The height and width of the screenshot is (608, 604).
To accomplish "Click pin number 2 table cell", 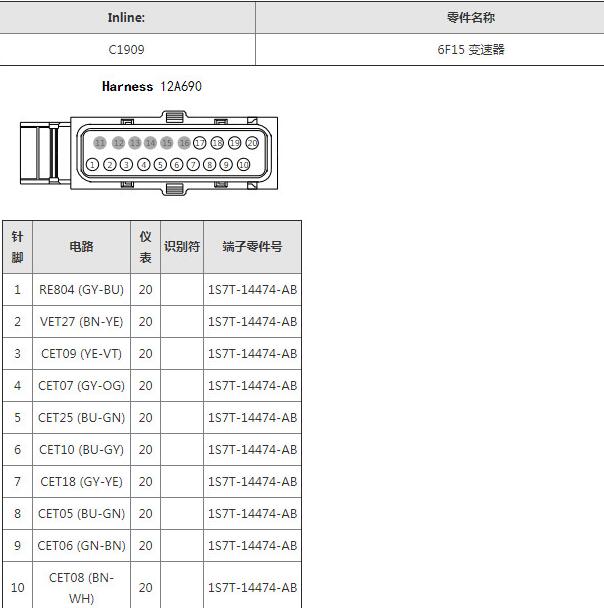I will [x=17, y=321].
